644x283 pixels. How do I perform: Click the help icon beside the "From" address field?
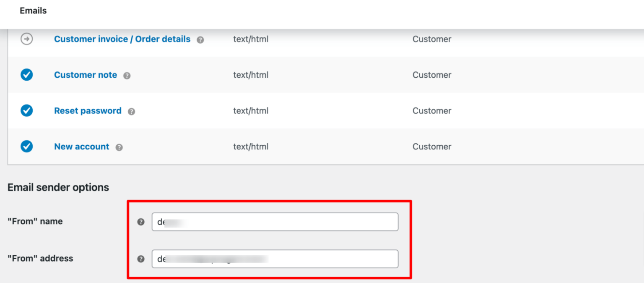pyautogui.click(x=140, y=259)
